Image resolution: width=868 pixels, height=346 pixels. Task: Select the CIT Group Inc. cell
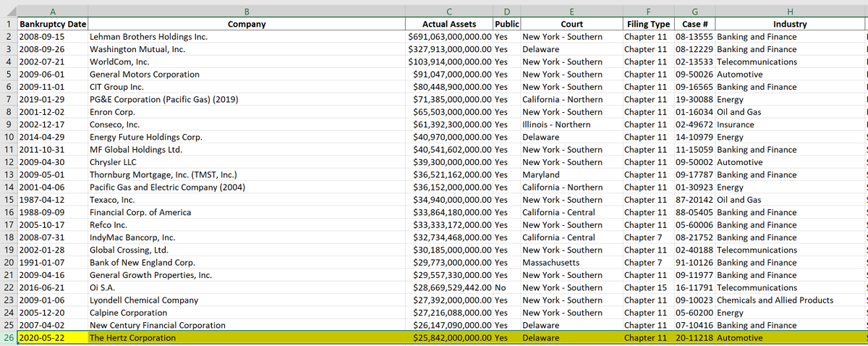coord(247,87)
